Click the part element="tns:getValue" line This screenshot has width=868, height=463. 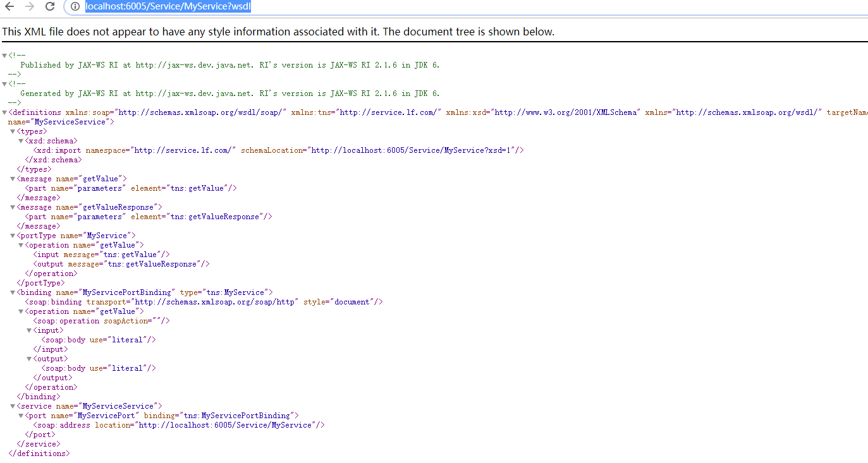(x=130, y=188)
